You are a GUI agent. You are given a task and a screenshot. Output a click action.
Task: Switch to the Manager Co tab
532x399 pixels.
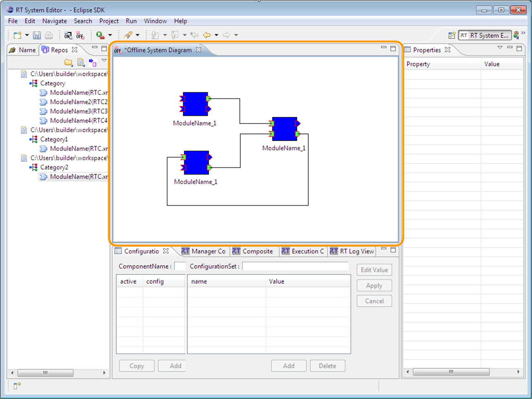tap(204, 251)
